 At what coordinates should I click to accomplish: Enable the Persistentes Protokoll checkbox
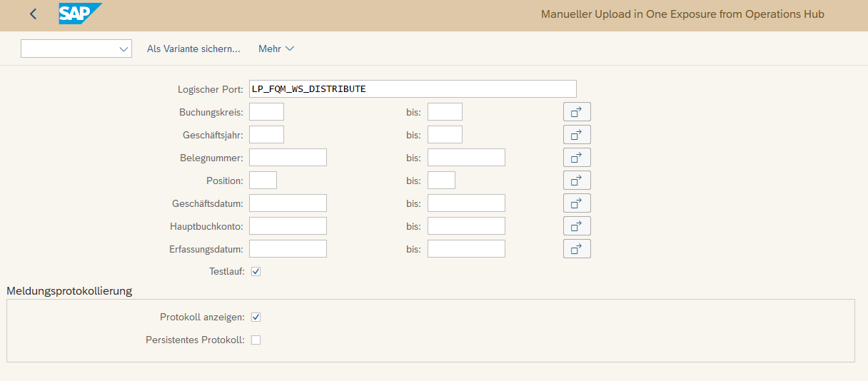(256, 340)
